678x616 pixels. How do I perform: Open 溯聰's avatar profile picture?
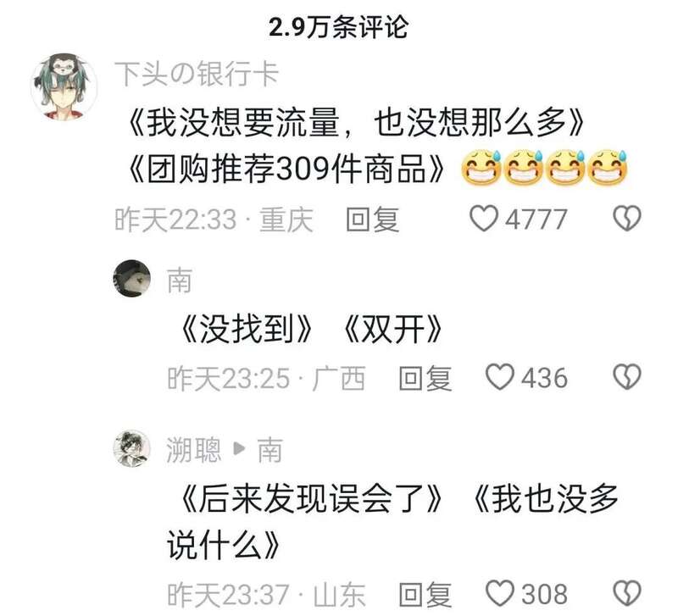click(x=132, y=448)
